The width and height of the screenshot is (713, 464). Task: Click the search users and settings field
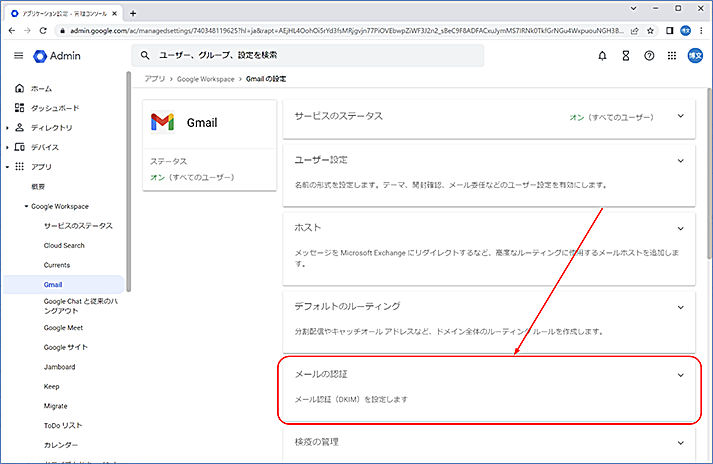tap(308, 55)
